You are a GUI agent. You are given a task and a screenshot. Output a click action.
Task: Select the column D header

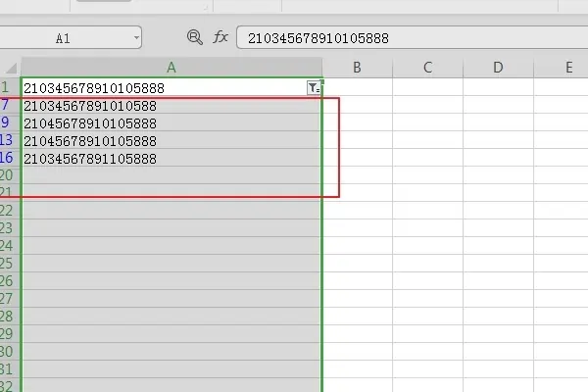click(x=498, y=68)
